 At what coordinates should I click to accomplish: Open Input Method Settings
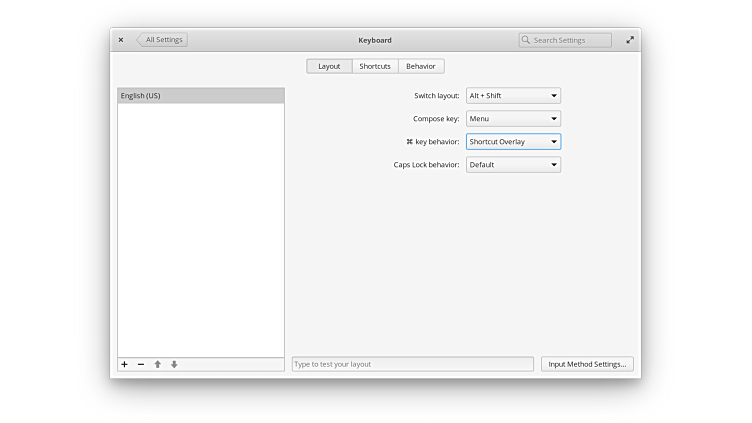(587, 364)
